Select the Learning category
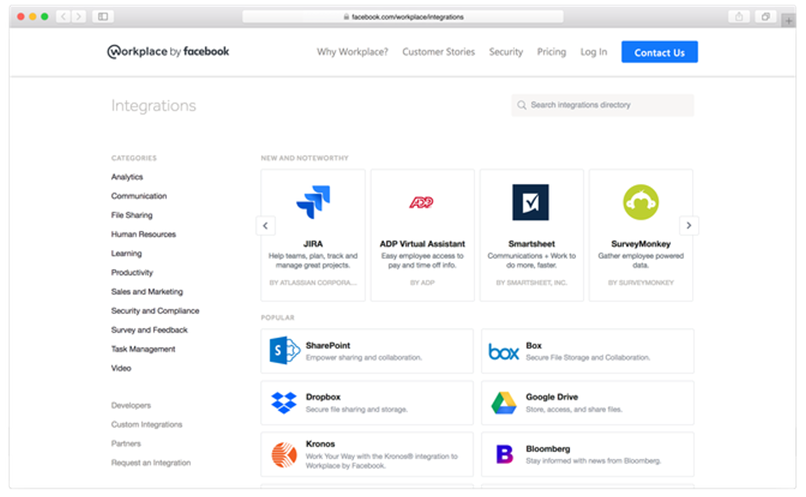Screen dimensions: 806x497 126,253
